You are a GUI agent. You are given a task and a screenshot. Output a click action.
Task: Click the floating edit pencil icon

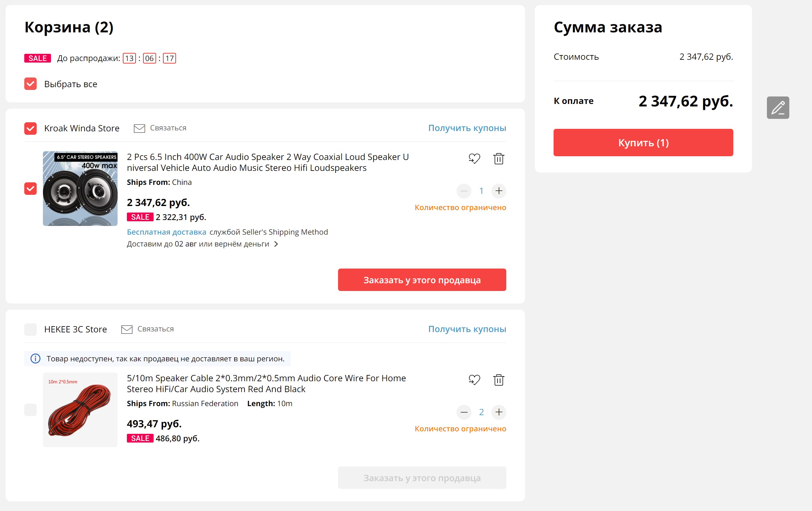click(777, 108)
